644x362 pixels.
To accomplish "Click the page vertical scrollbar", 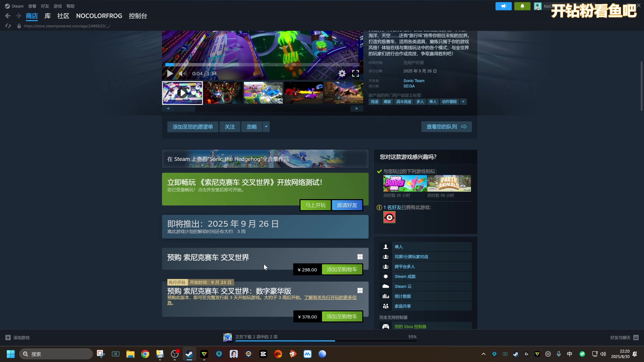I will 641,86.
